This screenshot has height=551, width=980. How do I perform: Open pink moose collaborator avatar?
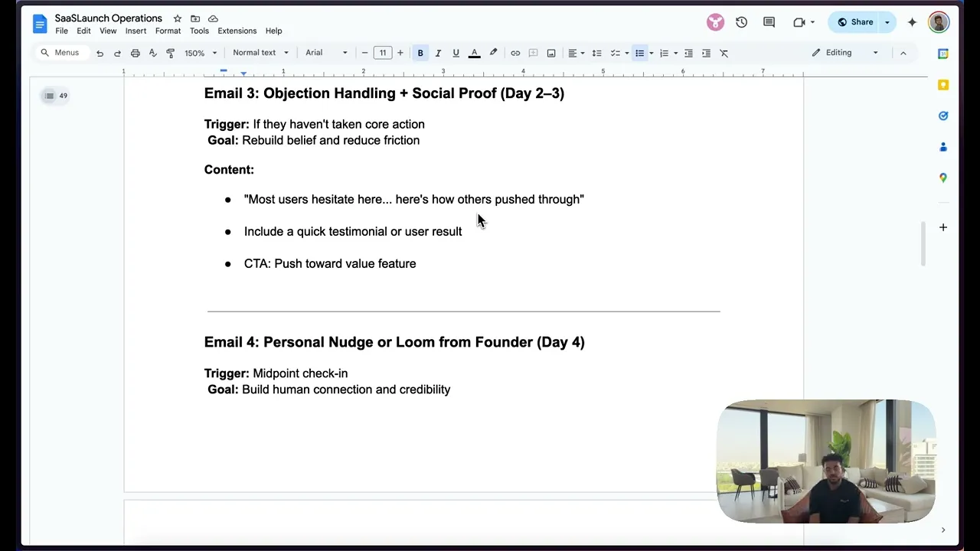715,22
